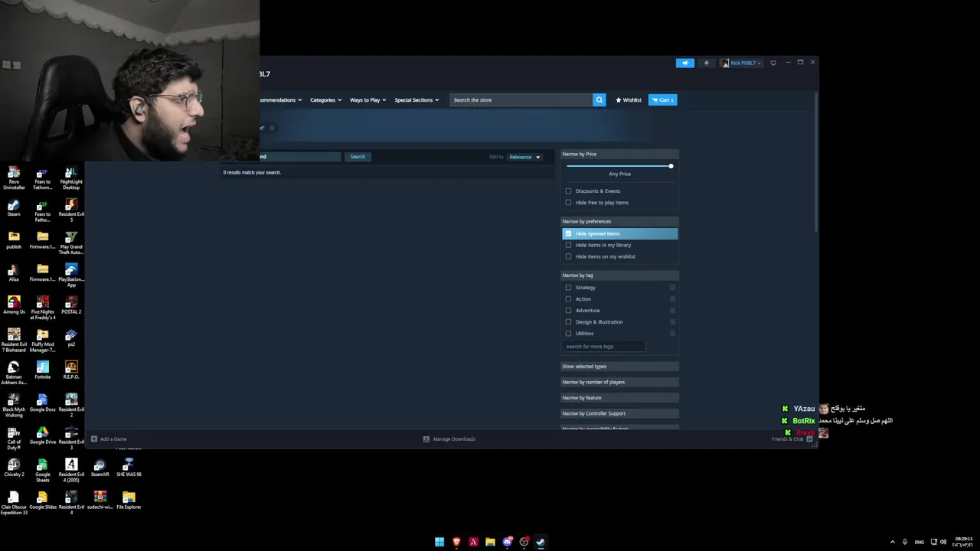The image size is (980, 551).
Task: Open the Recommendations menu
Action: coord(280,100)
